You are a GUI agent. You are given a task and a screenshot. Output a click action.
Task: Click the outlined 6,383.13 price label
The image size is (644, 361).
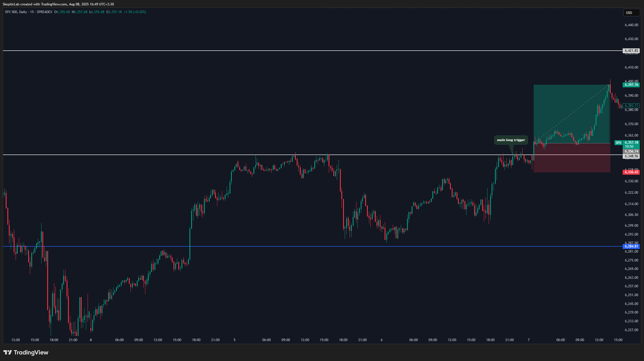(x=631, y=106)
